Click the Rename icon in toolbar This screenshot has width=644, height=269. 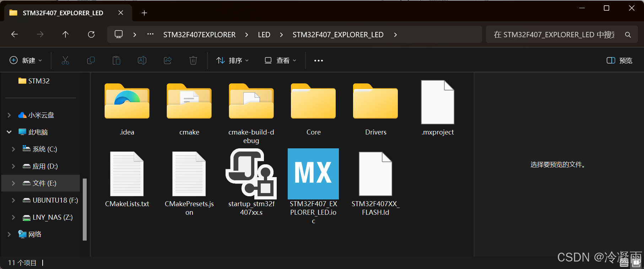pyautogui.click(x=142, y=60)
